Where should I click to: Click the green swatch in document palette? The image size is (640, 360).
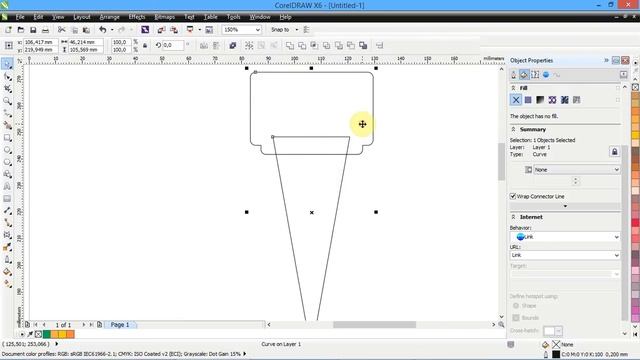pyautogui.click(x=47, y=335)
